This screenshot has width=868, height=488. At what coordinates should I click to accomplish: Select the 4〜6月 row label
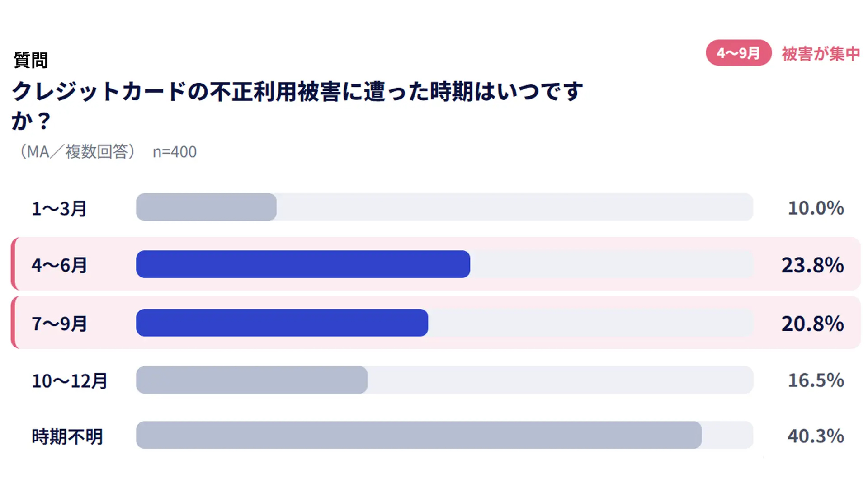coord(59,265)
